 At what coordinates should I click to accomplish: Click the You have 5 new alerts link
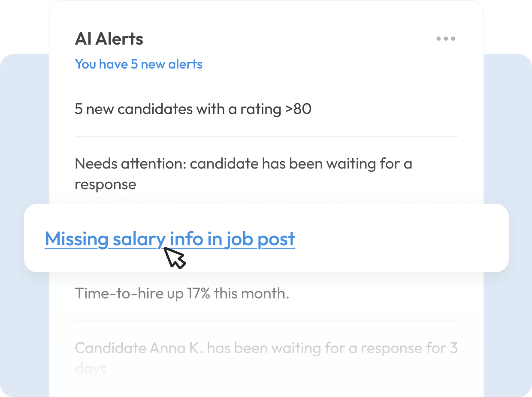pyautogui.click(x=138, y=64)
